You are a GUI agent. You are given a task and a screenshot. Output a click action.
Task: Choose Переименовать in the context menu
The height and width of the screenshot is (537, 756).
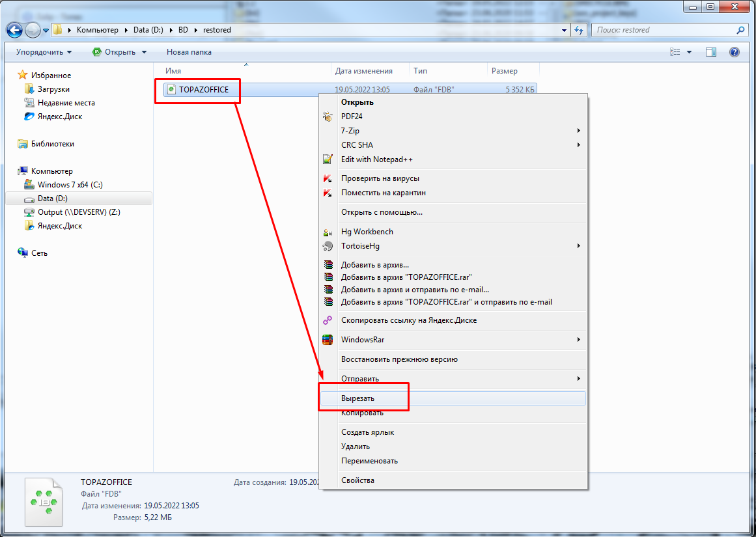[x=453, y=461]
